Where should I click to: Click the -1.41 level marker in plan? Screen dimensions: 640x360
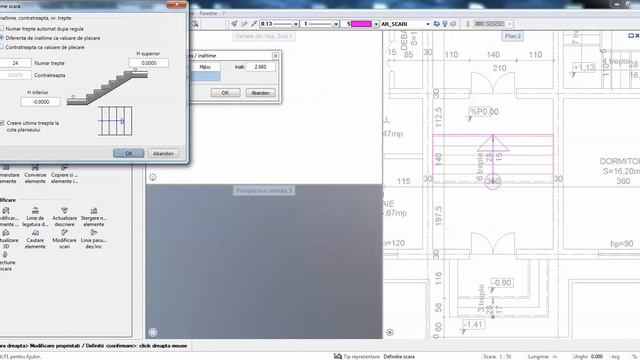[474, 324]
